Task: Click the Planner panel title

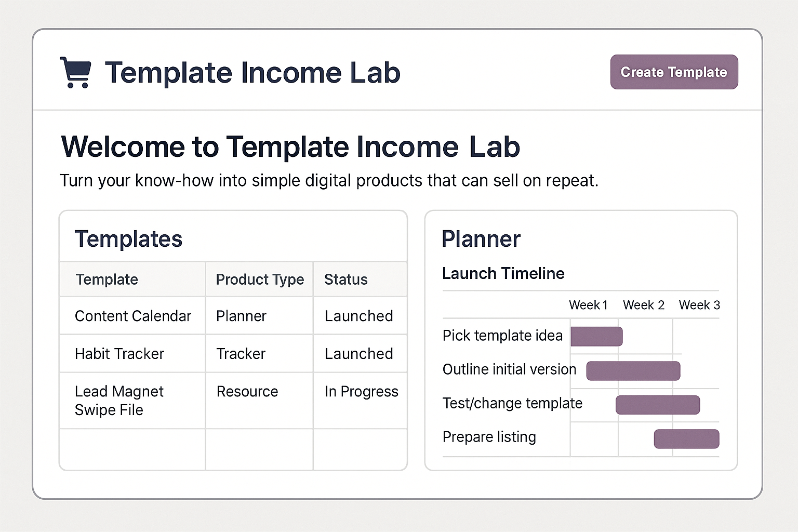Action: [481, 238]
